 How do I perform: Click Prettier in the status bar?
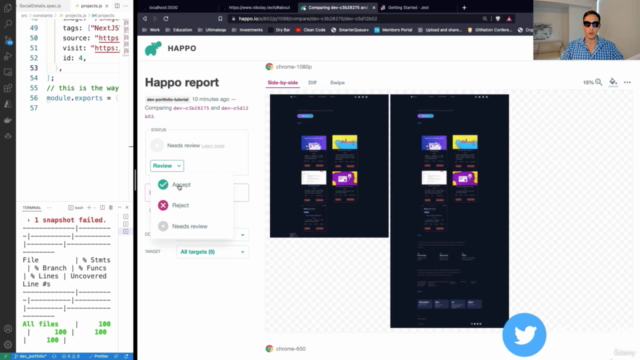(99, 356)
